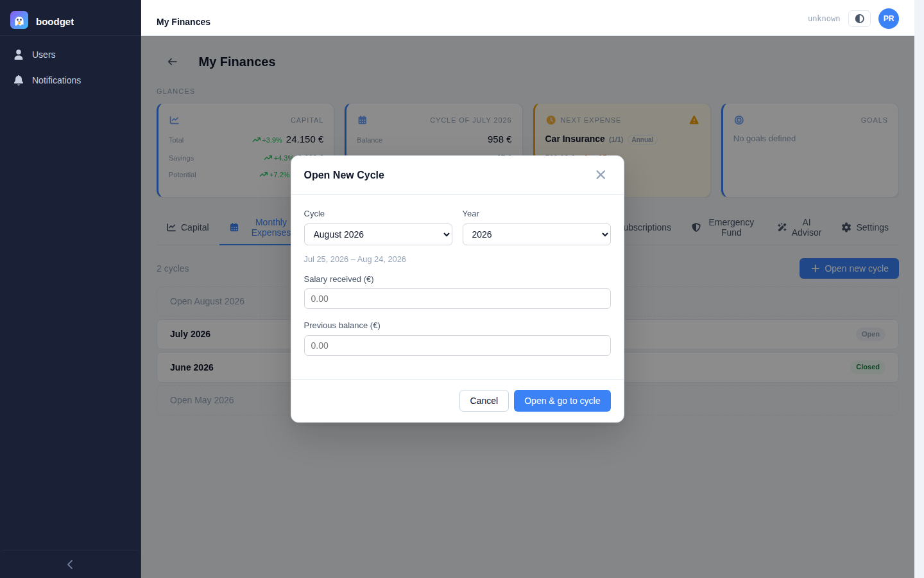Click Open August 2026 placeholder row
Screen dimensions: 924x578
tap(527, 301)
